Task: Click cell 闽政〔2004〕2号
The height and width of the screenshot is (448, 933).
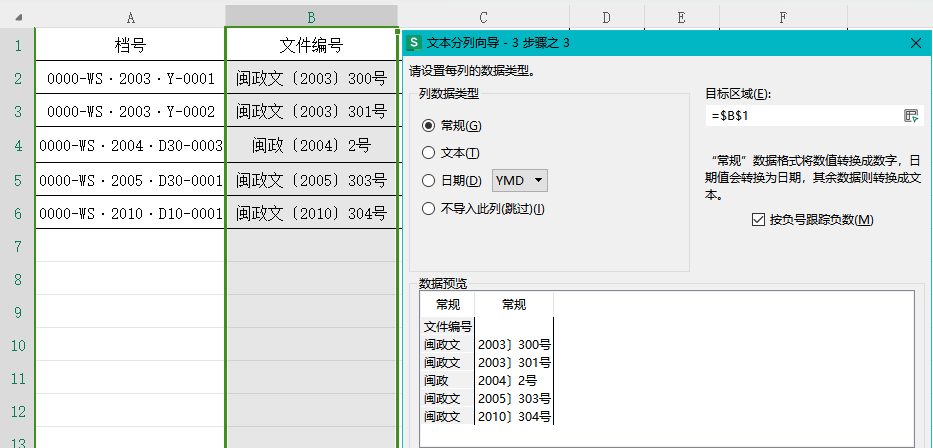Action: 311,145
